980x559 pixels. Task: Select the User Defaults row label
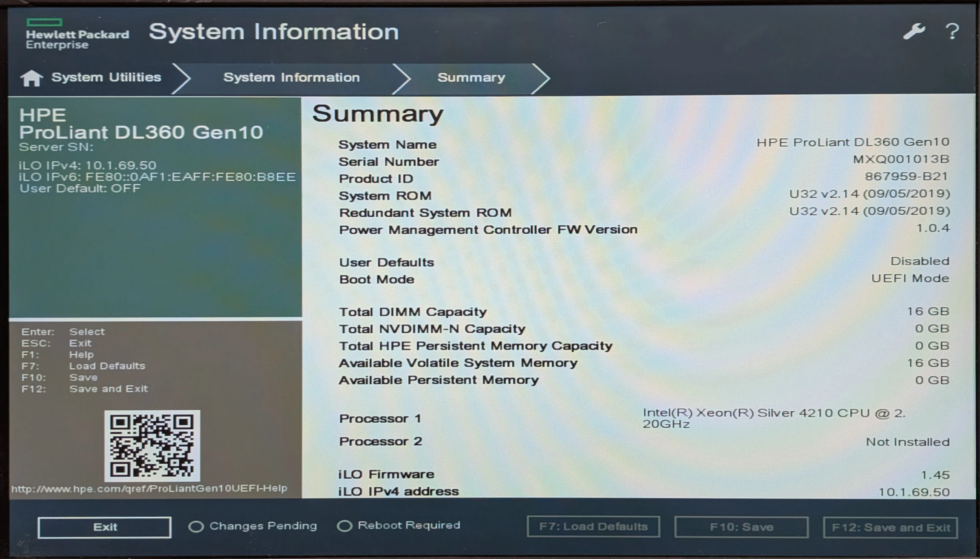pyautogui.click(x=387, y=262)
